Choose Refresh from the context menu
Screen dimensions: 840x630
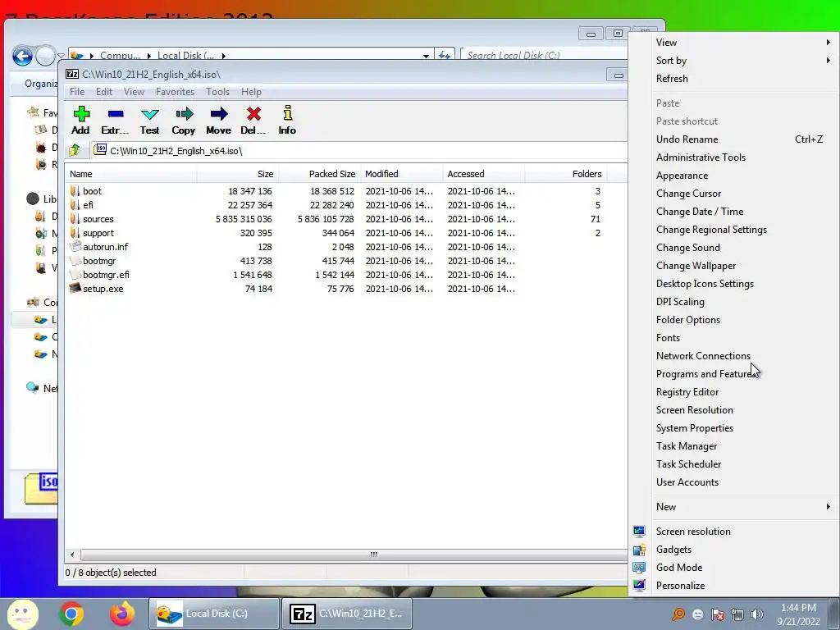[x=672, y=78]
